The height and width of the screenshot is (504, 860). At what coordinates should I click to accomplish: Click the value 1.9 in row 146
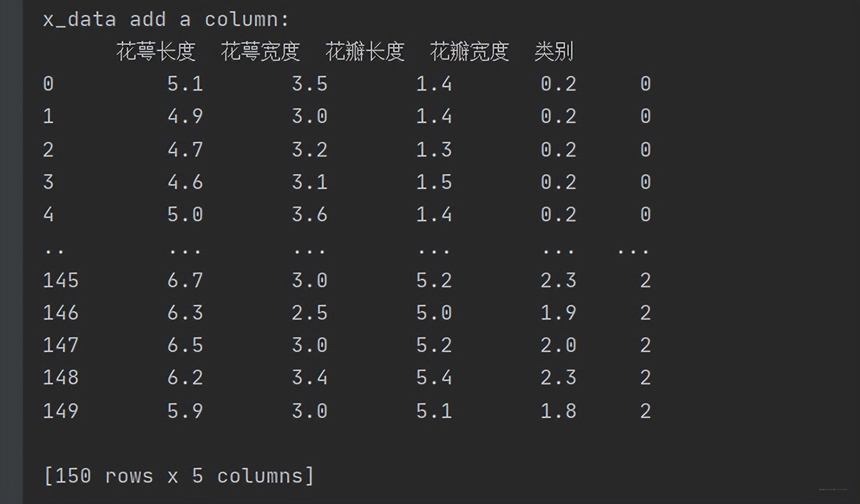click(x=558, y=312)
